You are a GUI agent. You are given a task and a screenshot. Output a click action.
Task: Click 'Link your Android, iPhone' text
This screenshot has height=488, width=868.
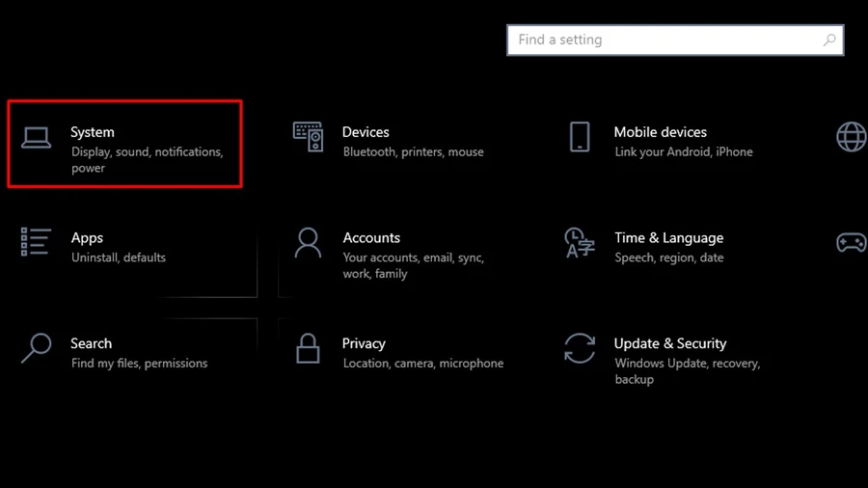click(684, 152)
